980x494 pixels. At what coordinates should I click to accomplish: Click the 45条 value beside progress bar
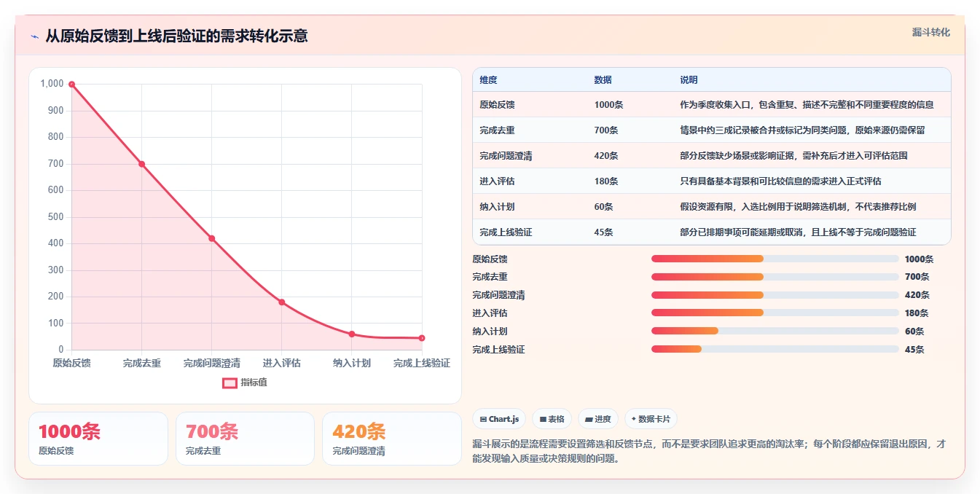(914, 350)
